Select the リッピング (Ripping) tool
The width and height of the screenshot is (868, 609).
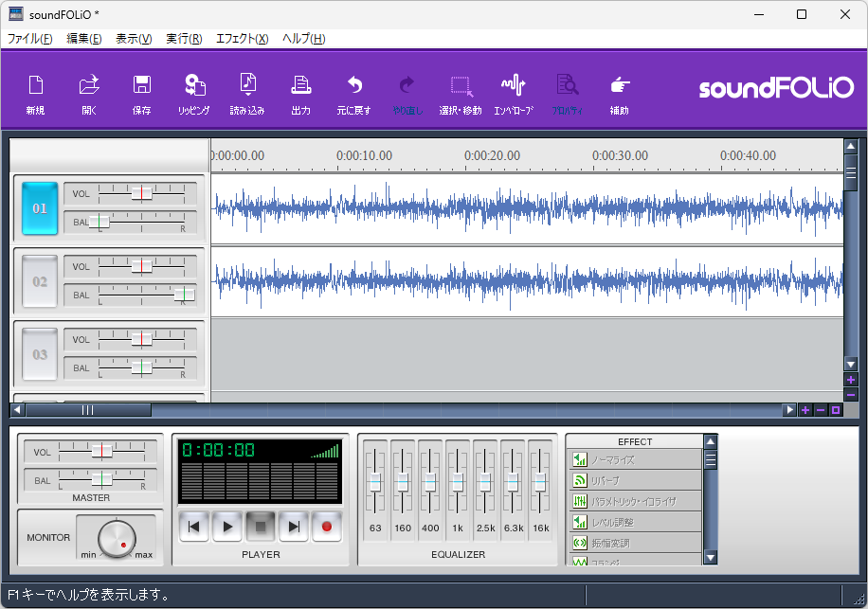coord(194,90)
